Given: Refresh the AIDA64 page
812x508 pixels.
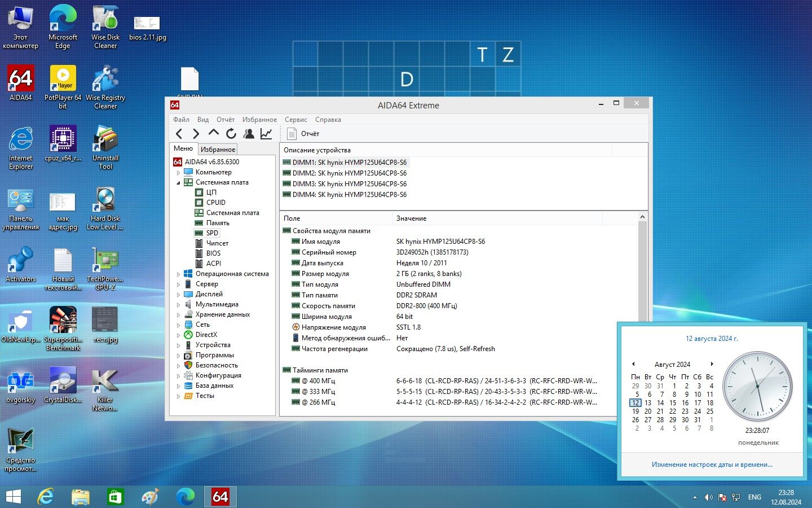Looking at the screenshot, I should pos(231,134).
